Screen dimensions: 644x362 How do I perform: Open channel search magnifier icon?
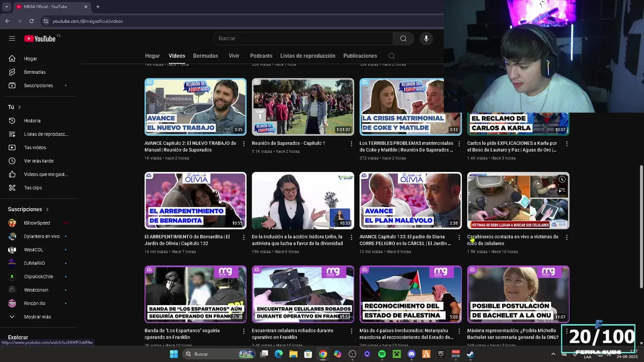391,56
